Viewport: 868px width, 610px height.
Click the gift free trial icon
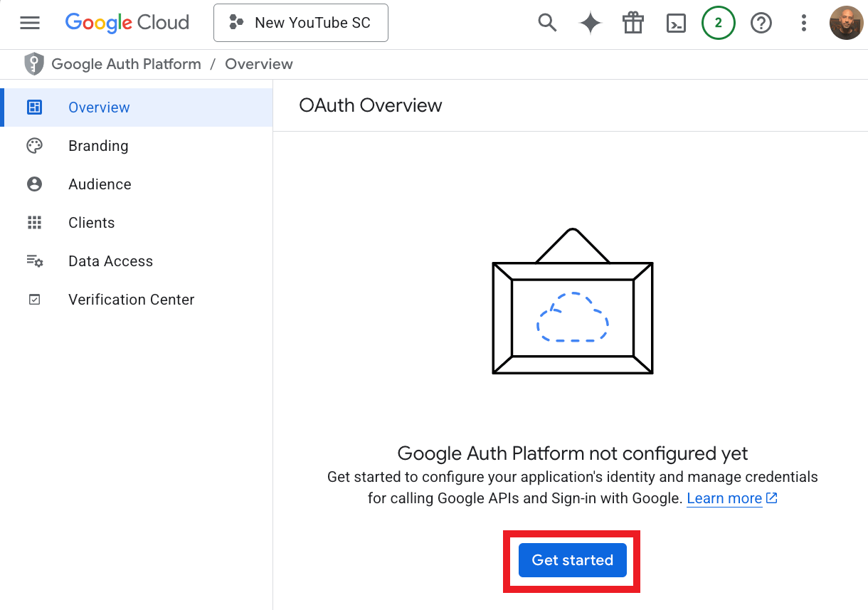(x=633, y=23)
